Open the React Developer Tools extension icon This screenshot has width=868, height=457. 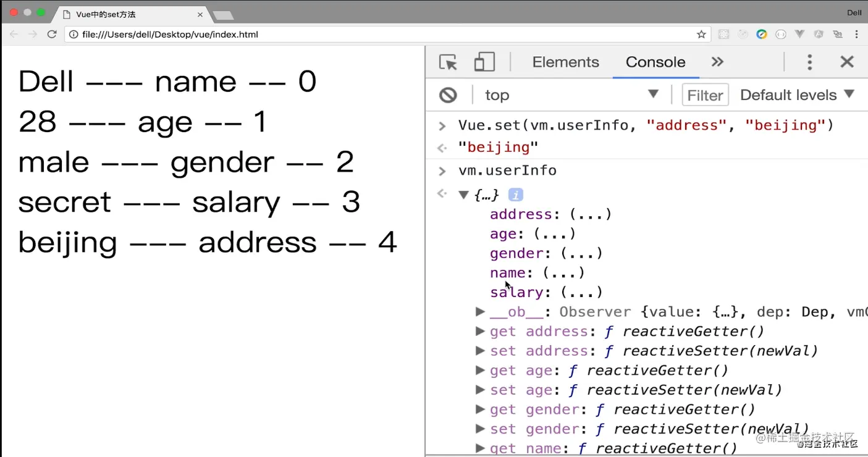coord(723,35)
